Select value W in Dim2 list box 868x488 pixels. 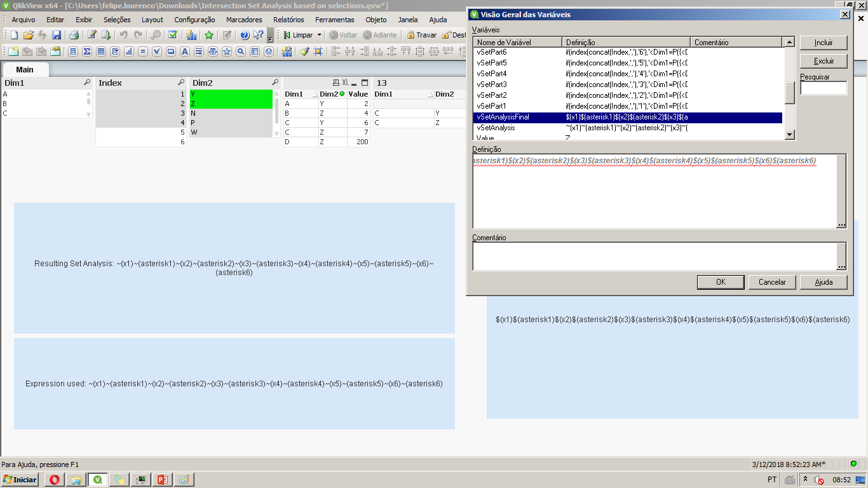(231, 132)
